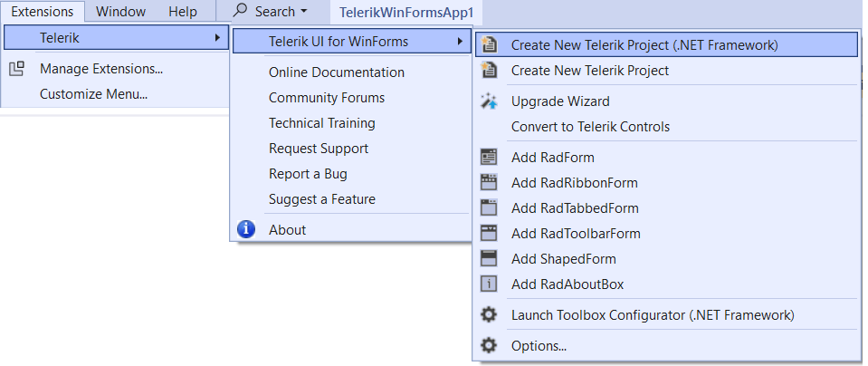Choose Add RadForm
Viewport: 868px width, 366px height.
(x=666, y=158)
